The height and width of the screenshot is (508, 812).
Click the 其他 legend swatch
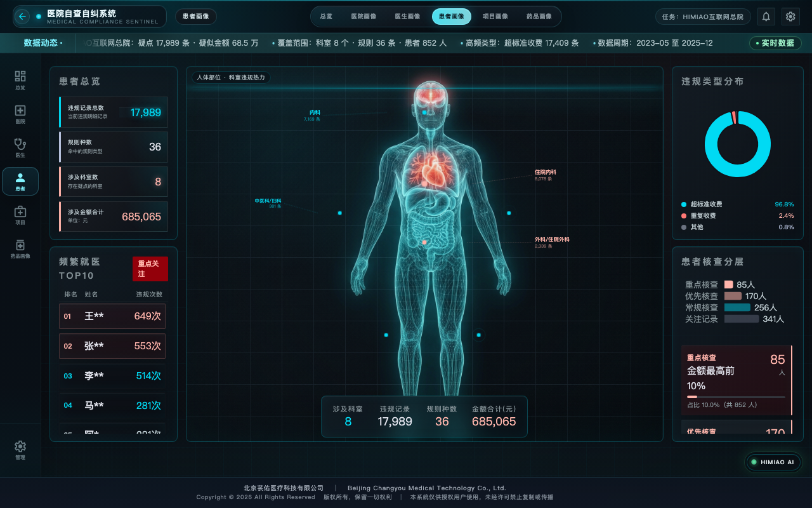(x=684, y=227)
